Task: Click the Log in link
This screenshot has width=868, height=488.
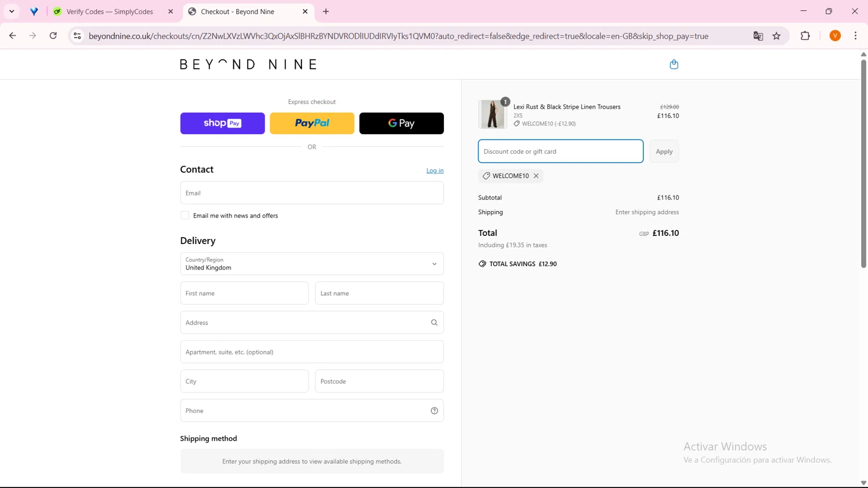Action: 435,171
